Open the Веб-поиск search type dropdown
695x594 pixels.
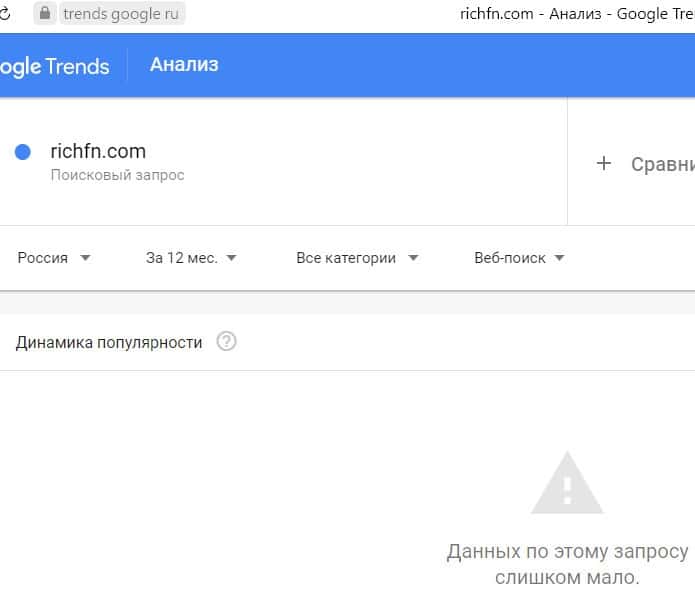click(519, 258)
